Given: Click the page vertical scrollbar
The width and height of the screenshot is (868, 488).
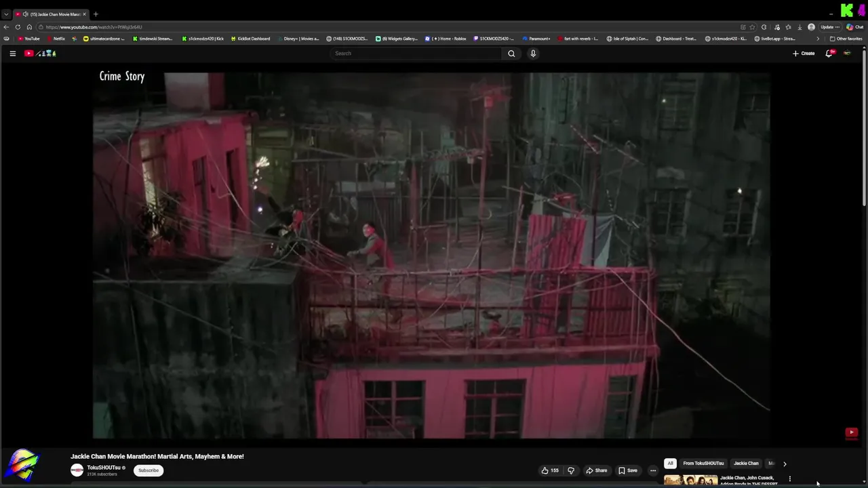Looking at the screenshot, I should coord(865,129).
